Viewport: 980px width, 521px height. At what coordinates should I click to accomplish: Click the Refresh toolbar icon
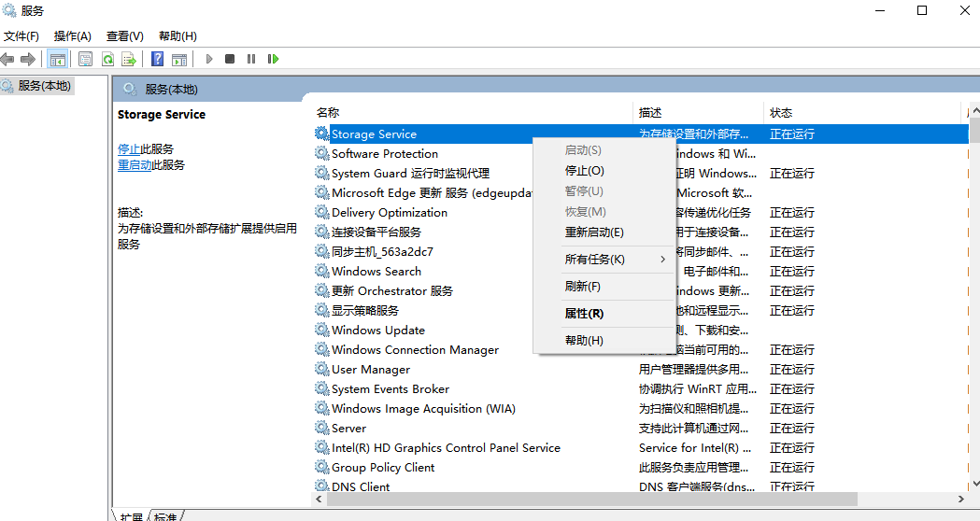click(x=107, y=60)
